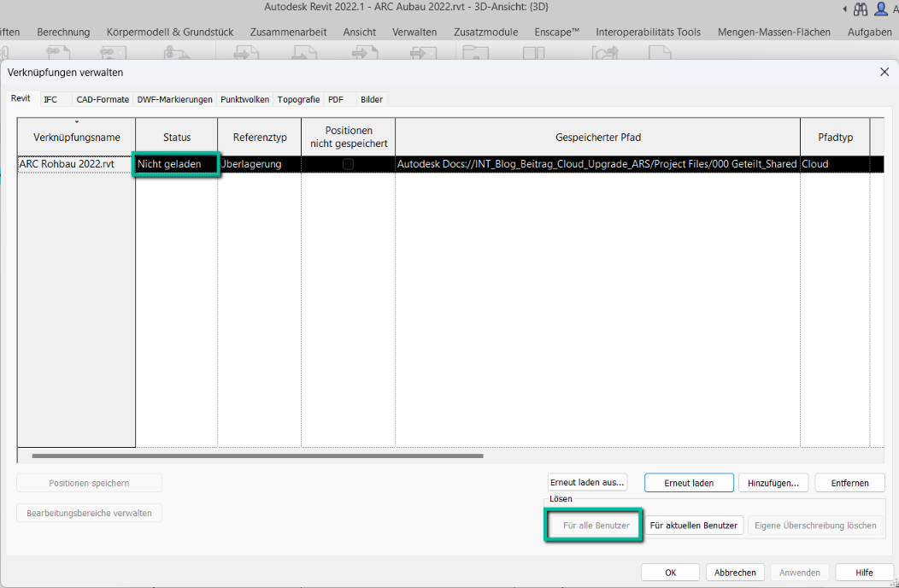Open the Erneut laden aus dialog
The height and width of the screenshot is (588, 899).
(587, 482)
